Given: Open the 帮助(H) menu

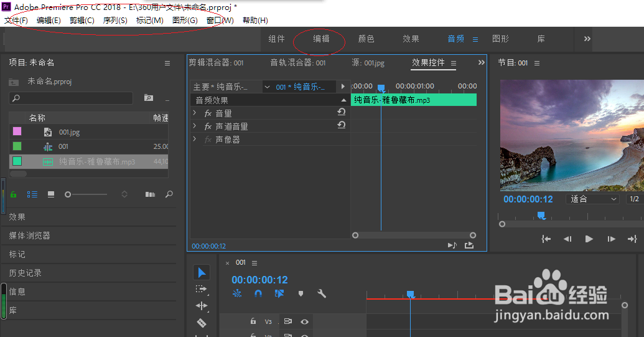Looking at the screenshot, I should click(x=255, y=21).
